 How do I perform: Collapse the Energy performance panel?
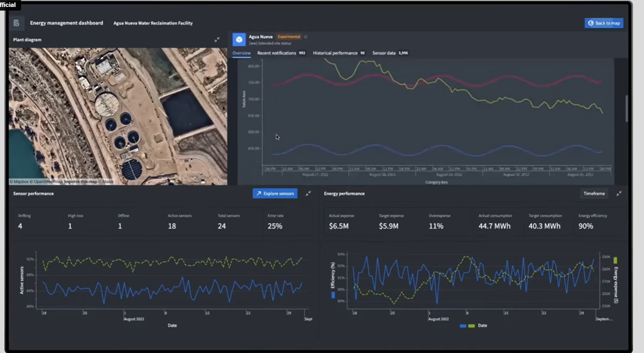[619, 194]
